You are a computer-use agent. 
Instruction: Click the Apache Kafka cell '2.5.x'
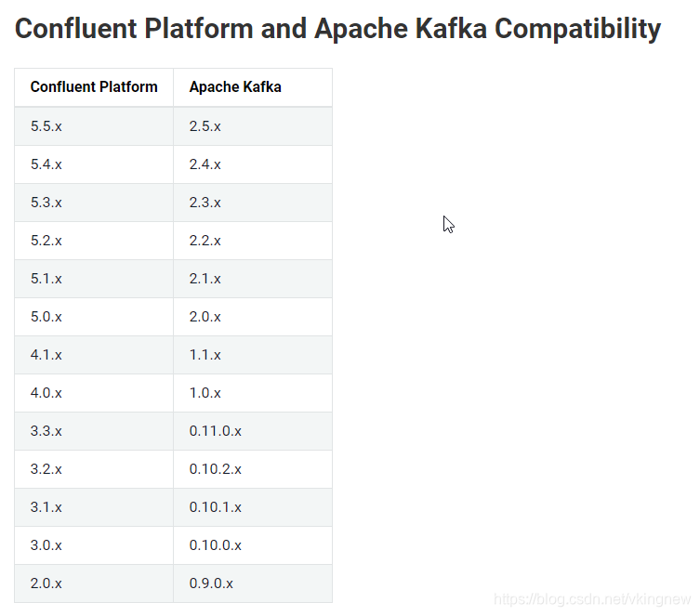click(253, 126)
